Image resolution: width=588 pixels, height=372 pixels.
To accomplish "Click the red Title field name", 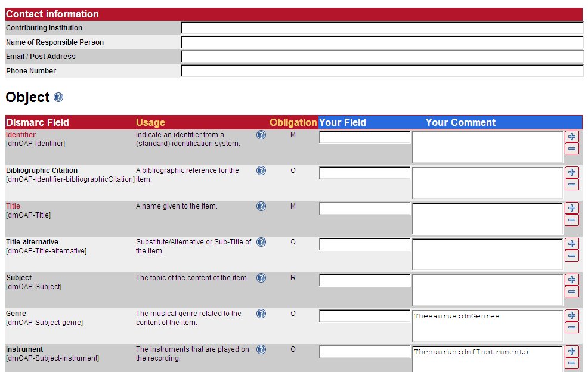I will [13, 206].
